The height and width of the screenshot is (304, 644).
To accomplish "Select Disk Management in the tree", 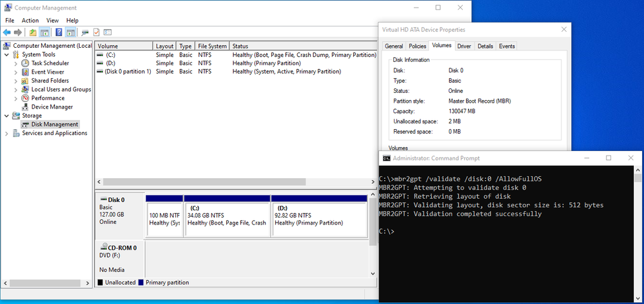I will (x=54, y=125).
